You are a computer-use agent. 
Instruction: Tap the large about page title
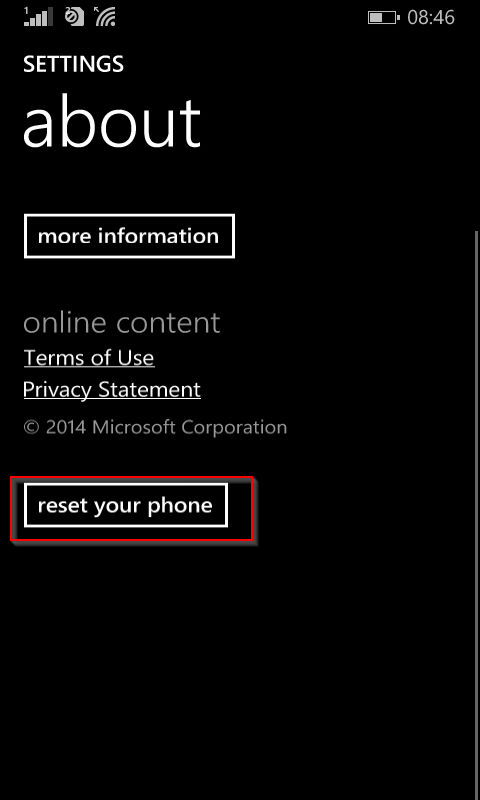(x=112, y=122)
